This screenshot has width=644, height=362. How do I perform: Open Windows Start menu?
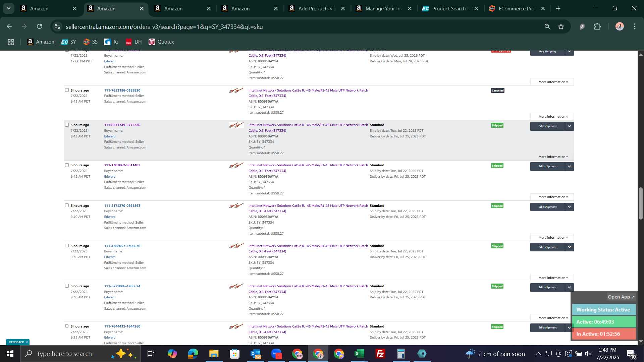click(10, 354)
